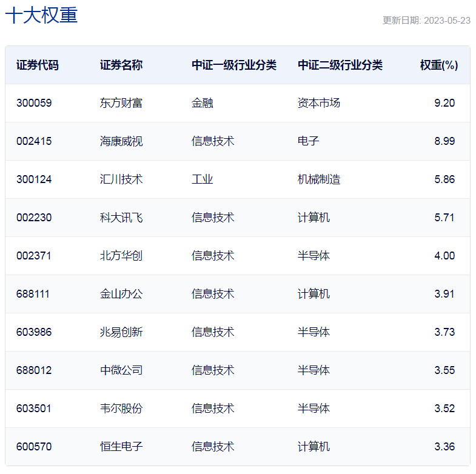
Task: Click the 中证二级行业分类 column header
Action: point(340,65)
